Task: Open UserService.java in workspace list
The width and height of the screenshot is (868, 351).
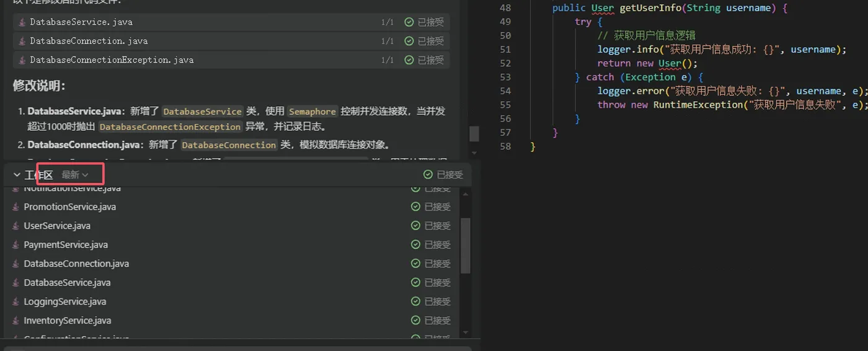Action: (x=57, y=226)
